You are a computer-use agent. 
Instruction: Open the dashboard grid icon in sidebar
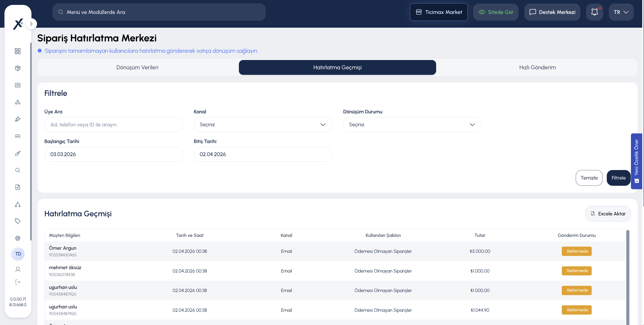point(18,51)
